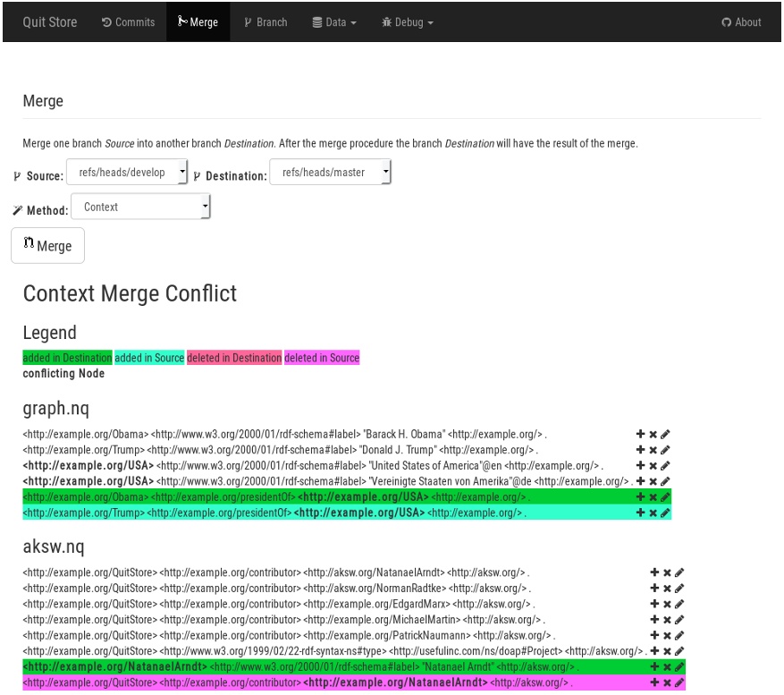Image resolution: width=784 pixels, height=695 pixels.
Task: Switch to the Commits tab
Action: point(128,21)
